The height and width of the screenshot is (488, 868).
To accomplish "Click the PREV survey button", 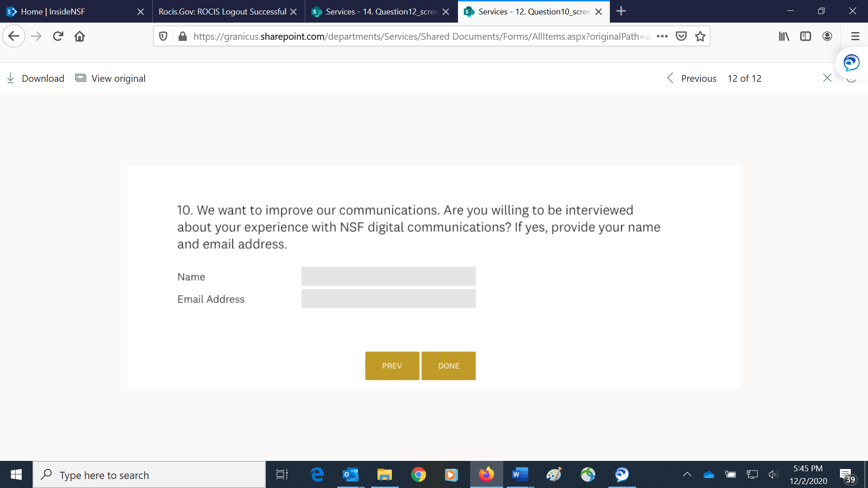I will (392, 366).
